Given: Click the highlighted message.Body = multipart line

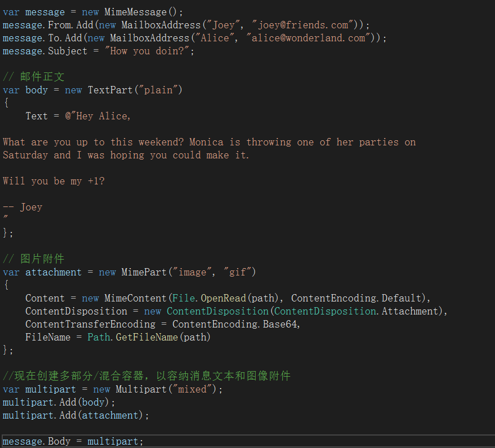Looking at the screenshot, I should tap(72, 441).
